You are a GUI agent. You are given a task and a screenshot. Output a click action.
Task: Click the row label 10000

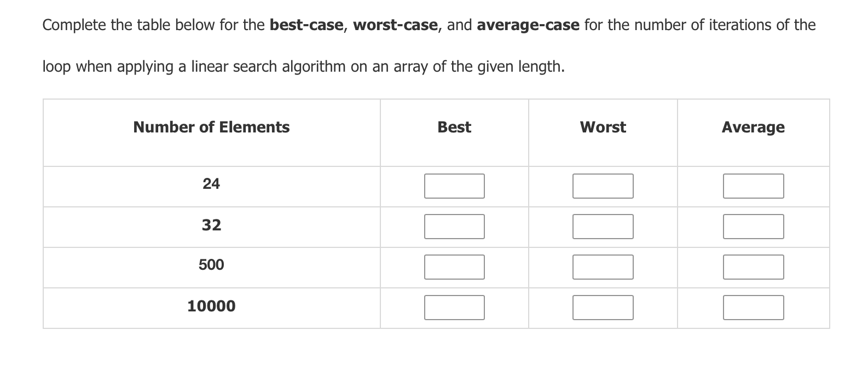(211, 306)
